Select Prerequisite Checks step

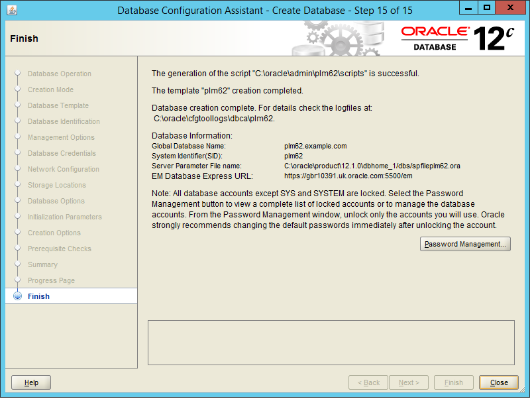60,249
